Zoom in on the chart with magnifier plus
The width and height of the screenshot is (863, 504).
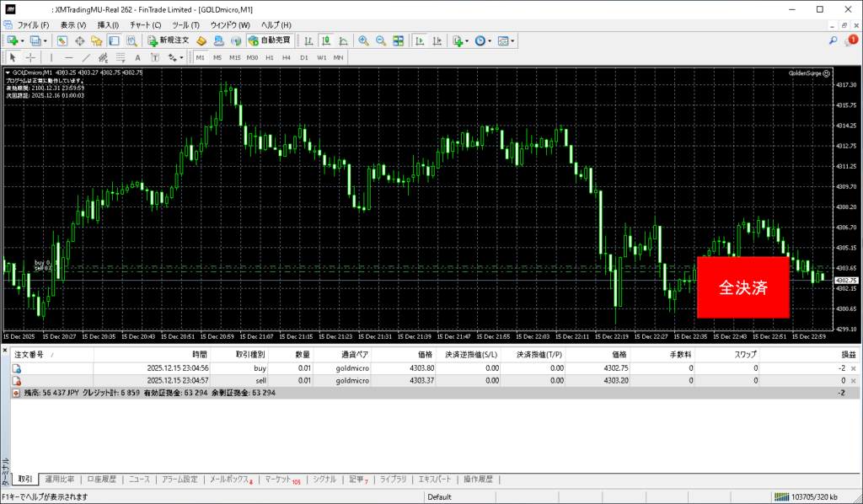pos(363,40)
